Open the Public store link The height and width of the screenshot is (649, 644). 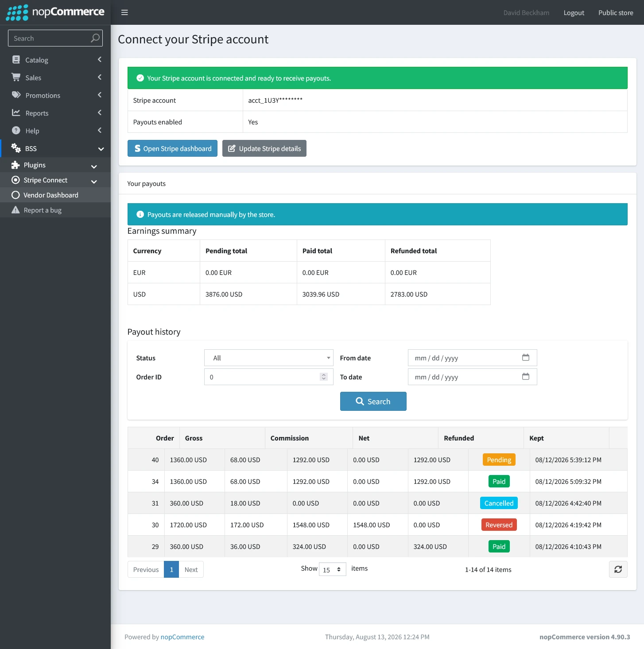(x=616, y=13)
